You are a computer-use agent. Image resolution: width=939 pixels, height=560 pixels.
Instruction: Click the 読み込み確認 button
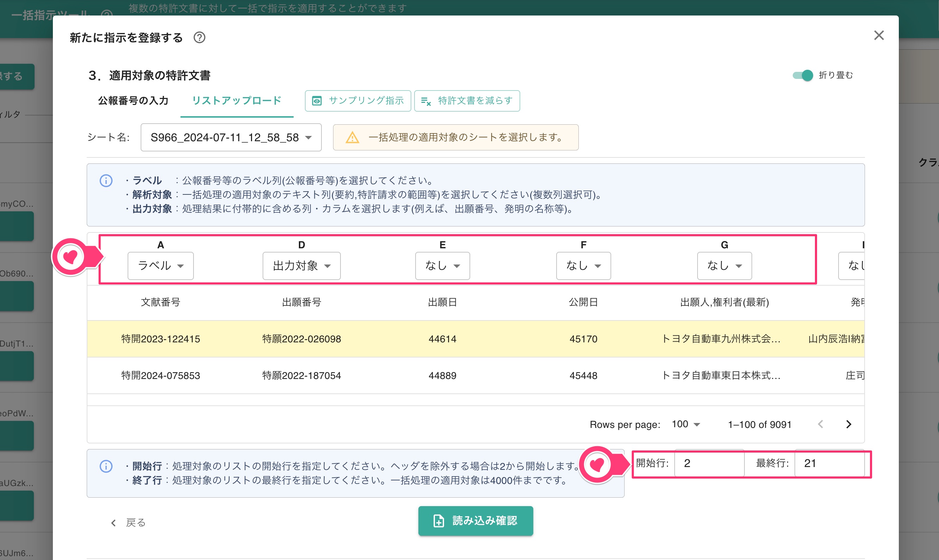(x=475, y=521)
